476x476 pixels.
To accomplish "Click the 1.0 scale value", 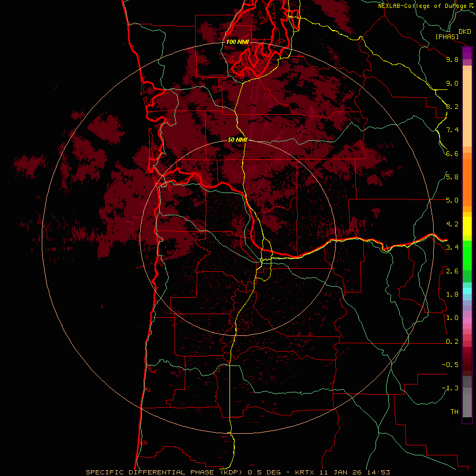I will click(452, 318).
